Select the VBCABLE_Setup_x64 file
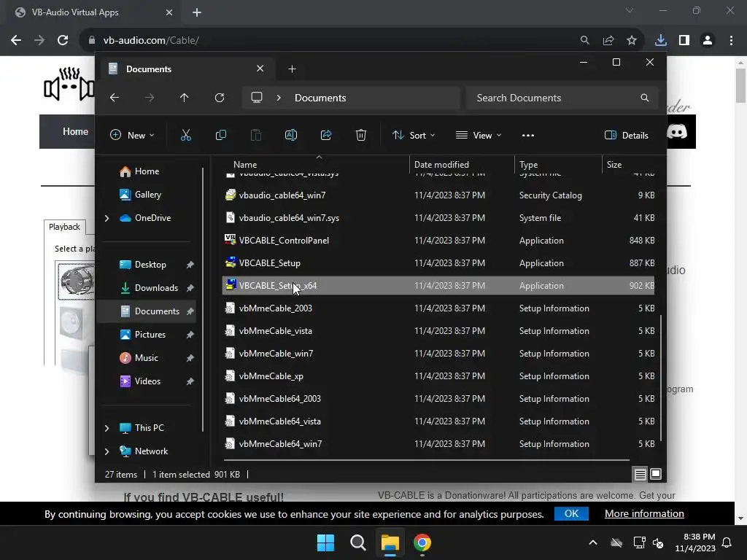This screenshot has width=747, height=560. 438,286
